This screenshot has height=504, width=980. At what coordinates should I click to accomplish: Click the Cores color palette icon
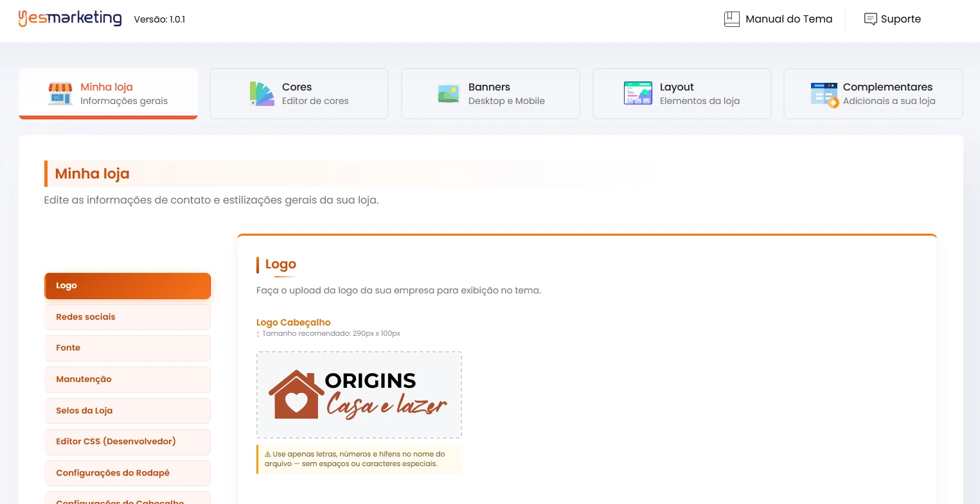[262, 94]
